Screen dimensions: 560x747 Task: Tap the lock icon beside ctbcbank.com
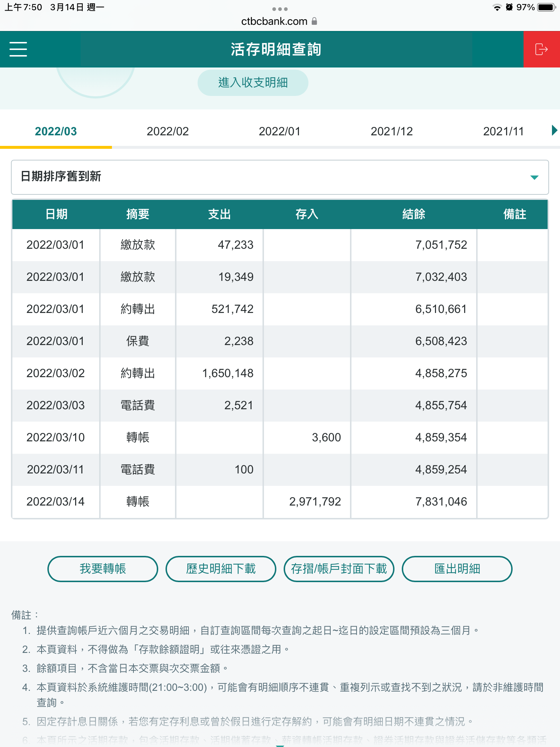[315, 22]
